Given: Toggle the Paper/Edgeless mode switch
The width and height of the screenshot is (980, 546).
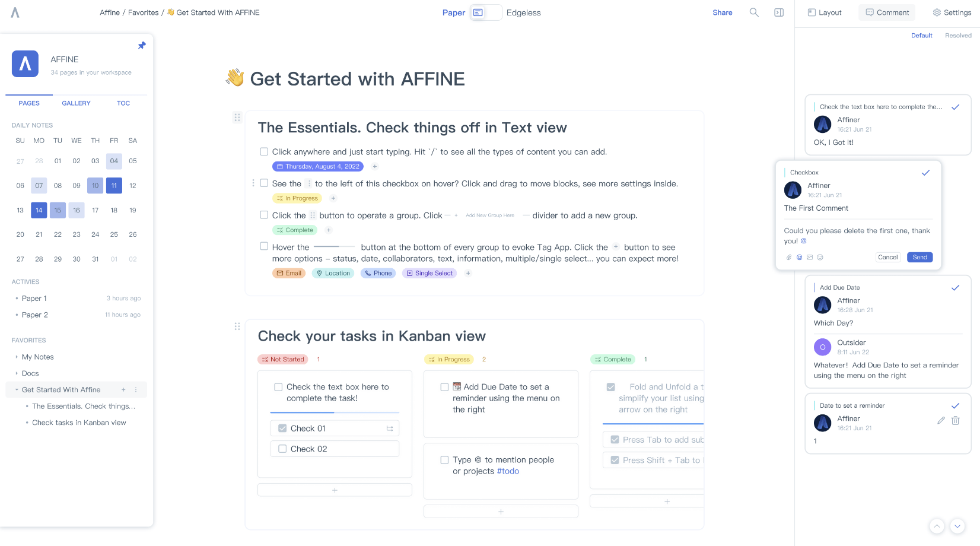Looking at the screenshot, I should [486, 12].
